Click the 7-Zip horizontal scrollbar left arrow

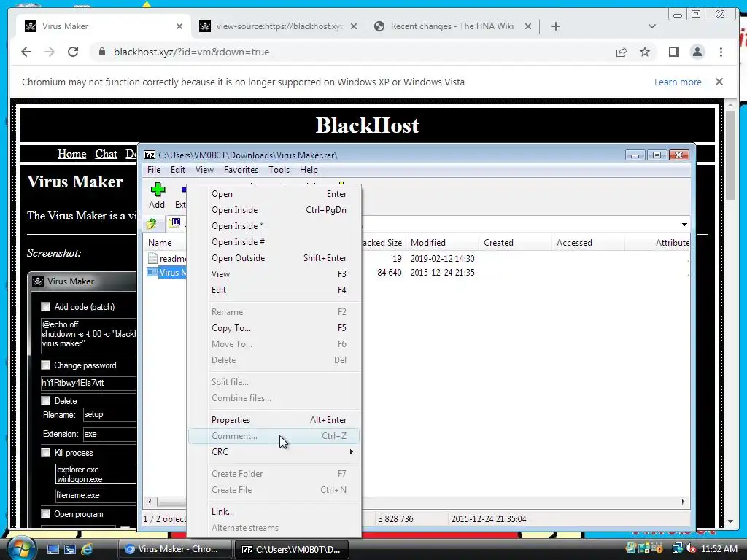coord(150,502)
